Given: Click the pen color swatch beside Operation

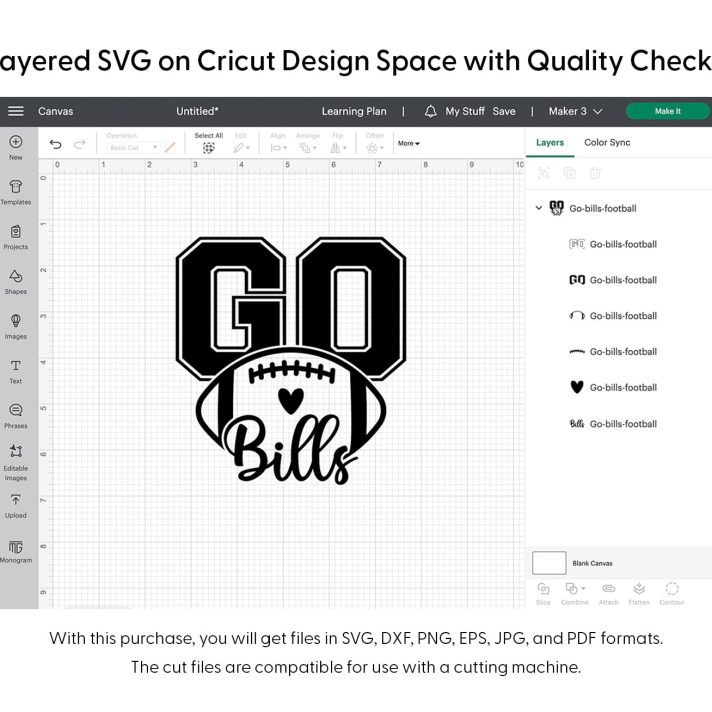Looking at the screenshot, I should (x=170, y=148).
